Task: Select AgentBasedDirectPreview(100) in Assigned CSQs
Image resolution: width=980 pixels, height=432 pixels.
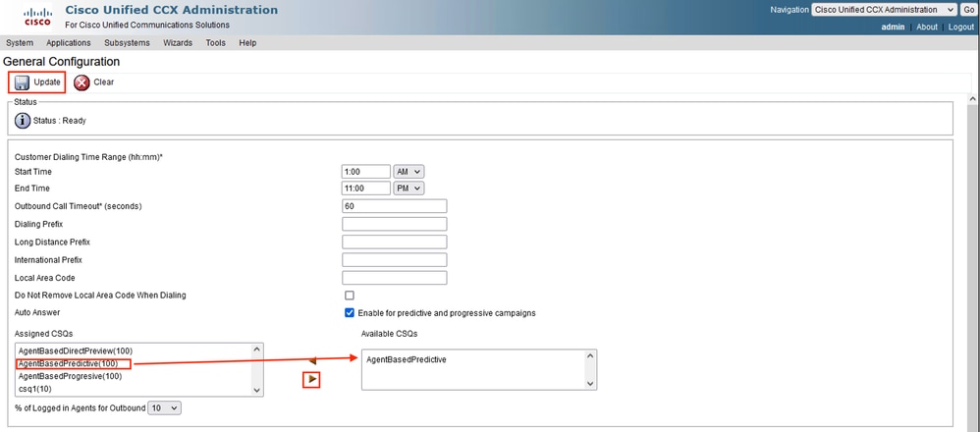Action: 76,351
